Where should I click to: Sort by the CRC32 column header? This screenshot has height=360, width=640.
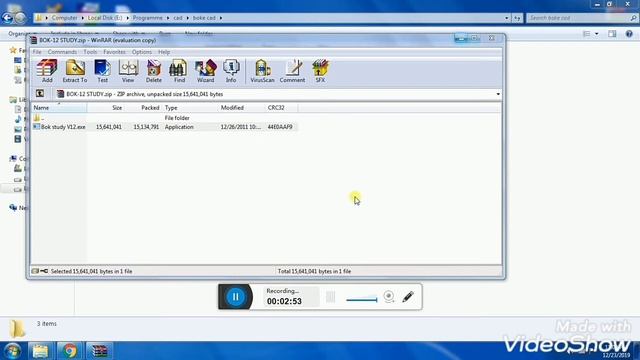282,108
